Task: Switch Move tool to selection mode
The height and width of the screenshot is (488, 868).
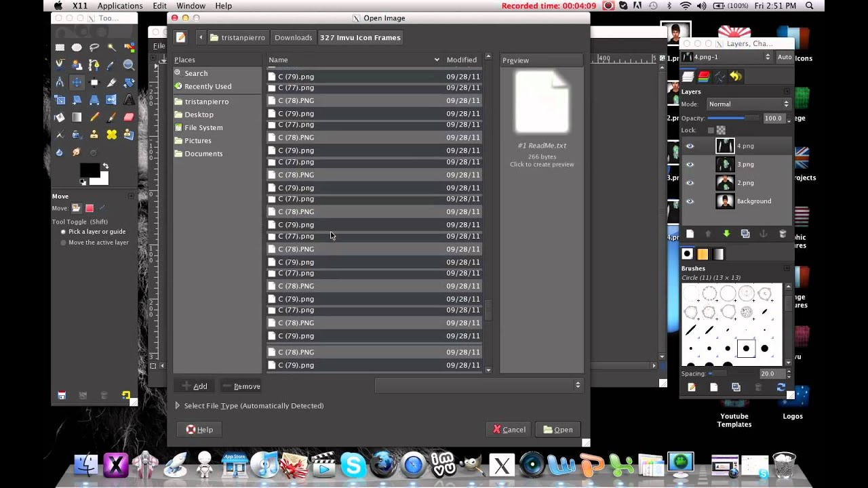Action: [89, 208]
